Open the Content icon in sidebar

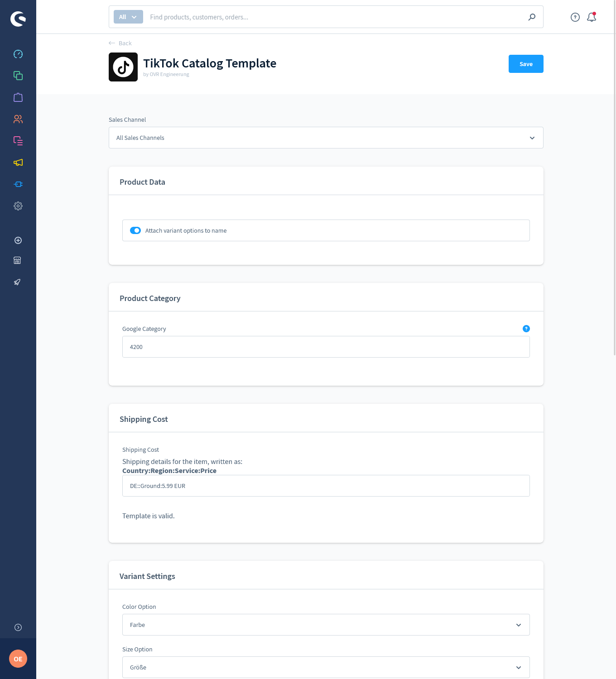[18, 141]
